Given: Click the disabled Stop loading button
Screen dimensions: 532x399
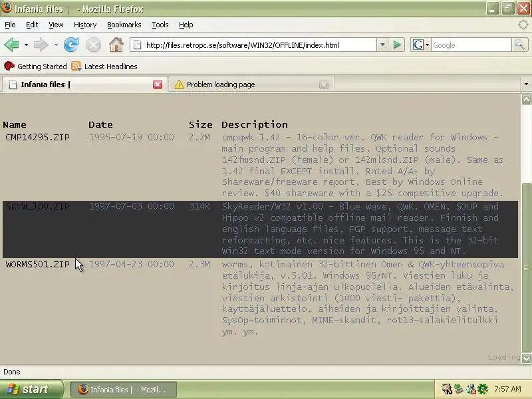Looking at the screenshot, I should [x=93, y=45].
